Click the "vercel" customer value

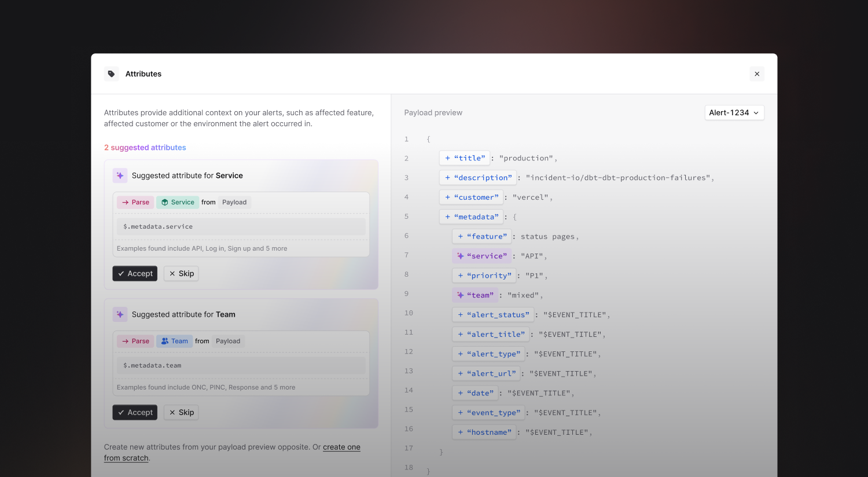pos(530,197)
